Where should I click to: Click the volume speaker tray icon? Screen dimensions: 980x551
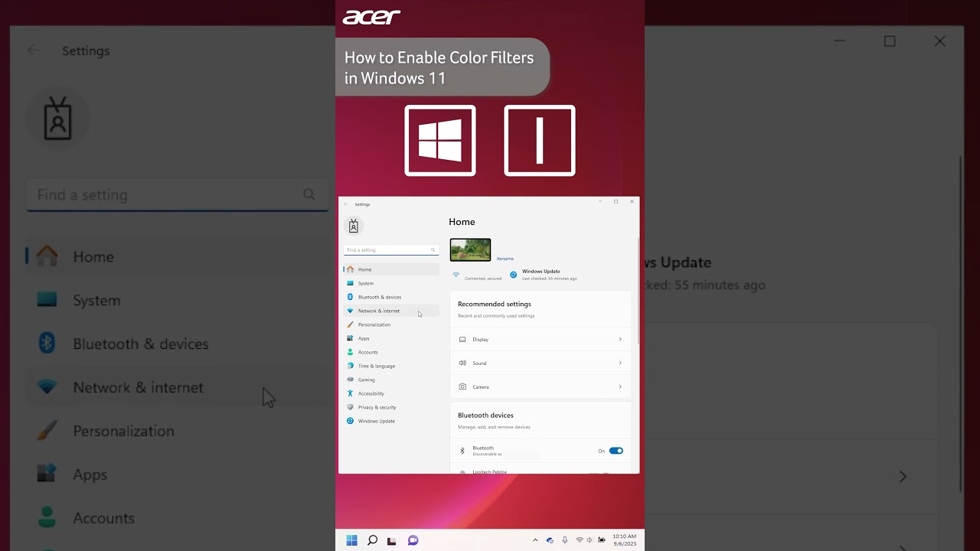tap(590, 540)
